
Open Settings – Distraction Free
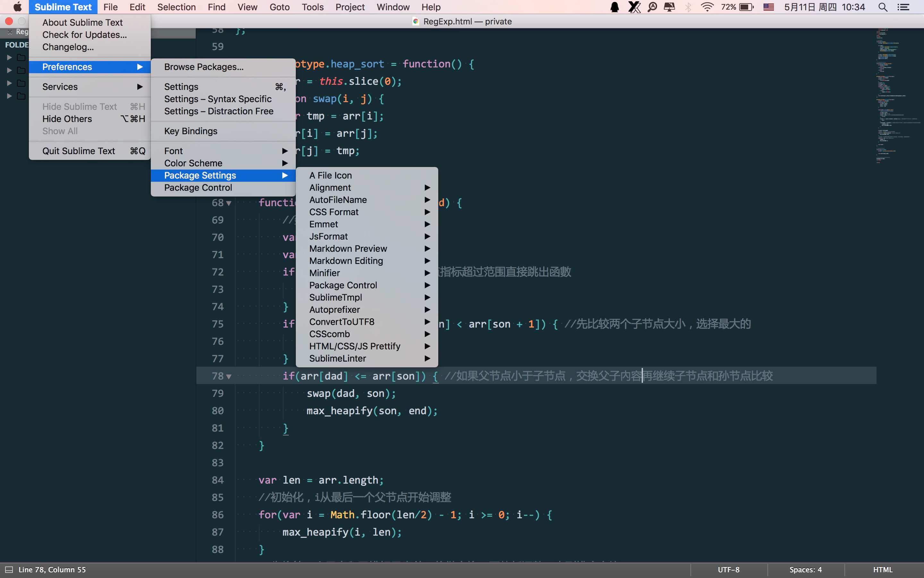(223, 111)
